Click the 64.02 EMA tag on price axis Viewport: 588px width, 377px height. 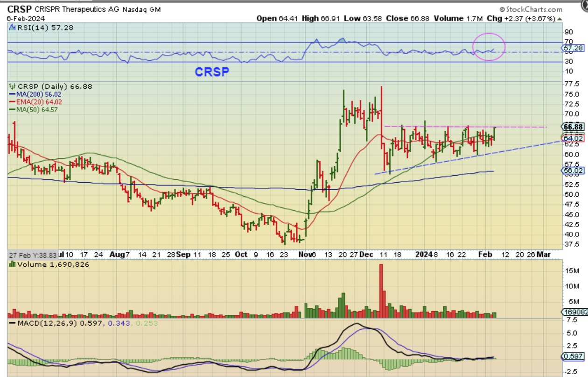coord(573,138)
